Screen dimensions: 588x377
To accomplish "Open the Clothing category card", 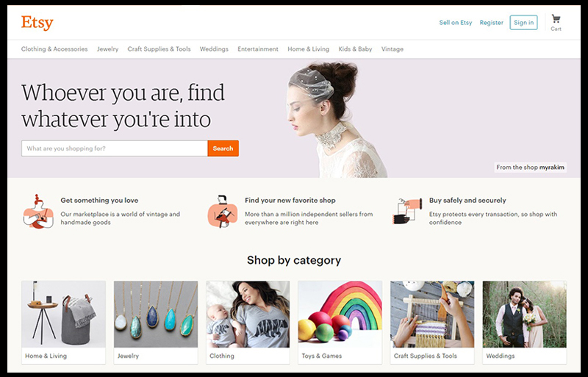I will click(x=248, y=323).
